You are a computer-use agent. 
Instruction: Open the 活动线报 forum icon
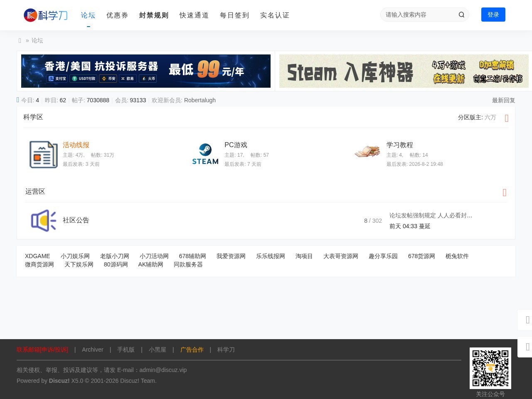pyautogui.click(x=44, y=155)
